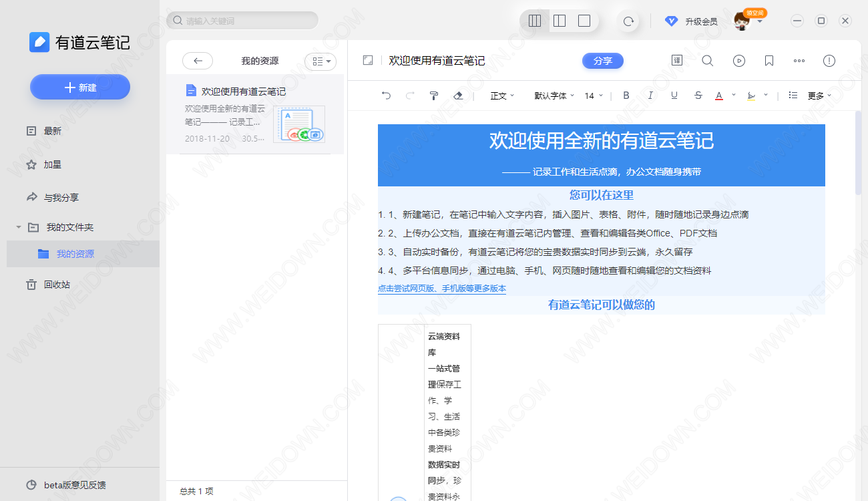The width and height of the screenshot is (868, 501).
Task: Open 与我分享 shared with me
Action: point(53,198)
